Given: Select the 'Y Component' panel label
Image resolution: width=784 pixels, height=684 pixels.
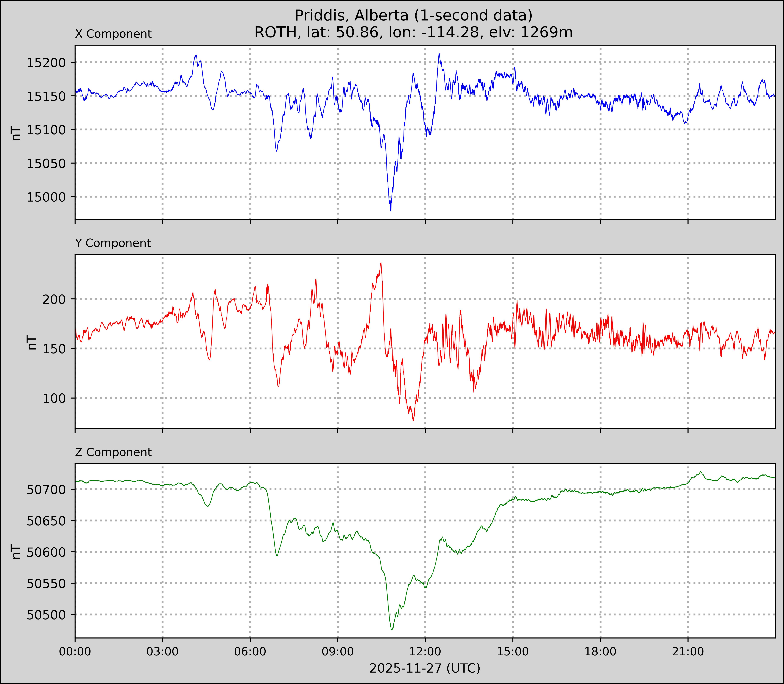Looking at the screenshot, I should pos(113,243).
